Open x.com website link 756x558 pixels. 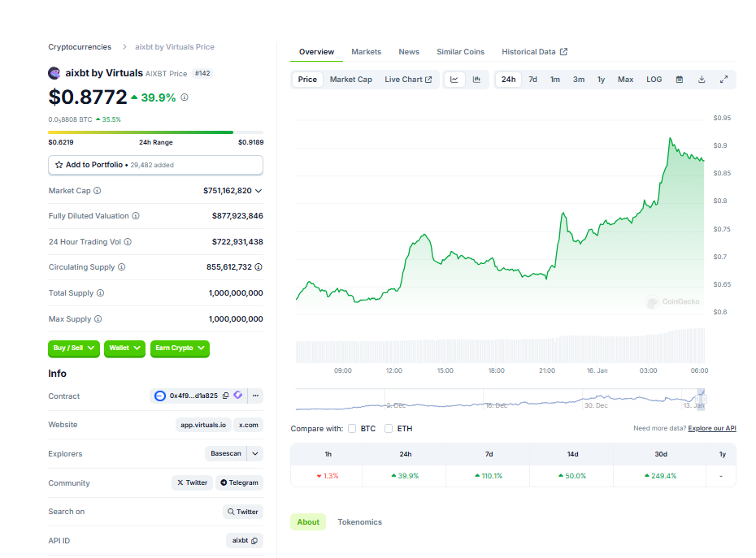click(248, 425)
